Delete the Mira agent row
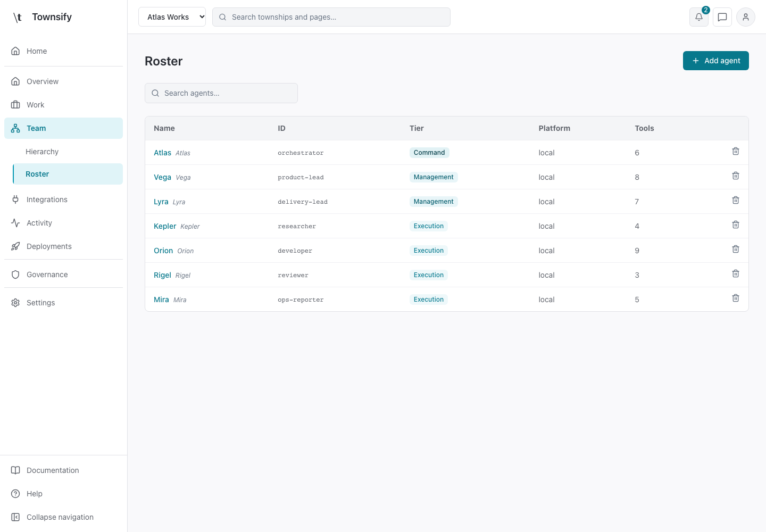 click(x=736, y=298)
